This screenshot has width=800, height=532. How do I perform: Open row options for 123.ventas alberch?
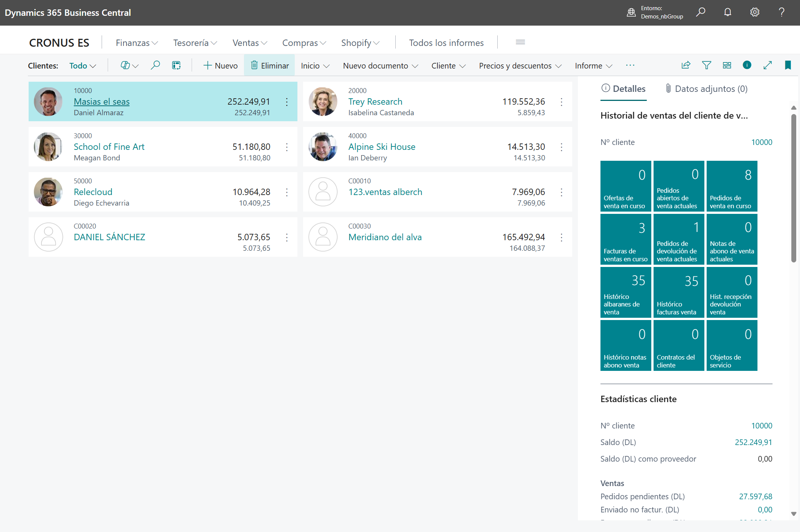pos(561,192)
